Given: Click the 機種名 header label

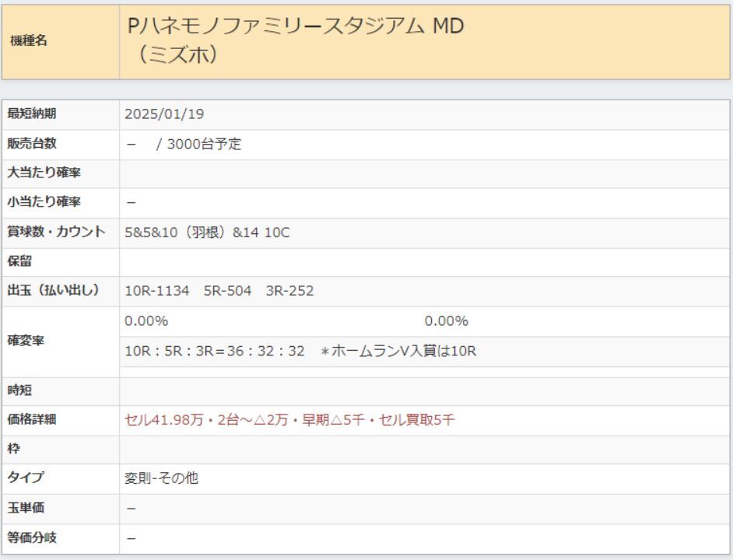Looking at the screenshot, I should pyautogui.click(x=29, y=40).
